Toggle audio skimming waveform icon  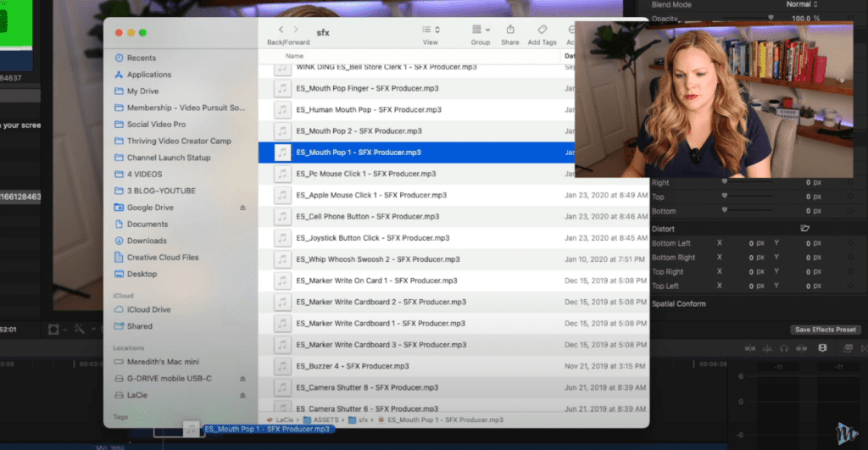point(767,348)
